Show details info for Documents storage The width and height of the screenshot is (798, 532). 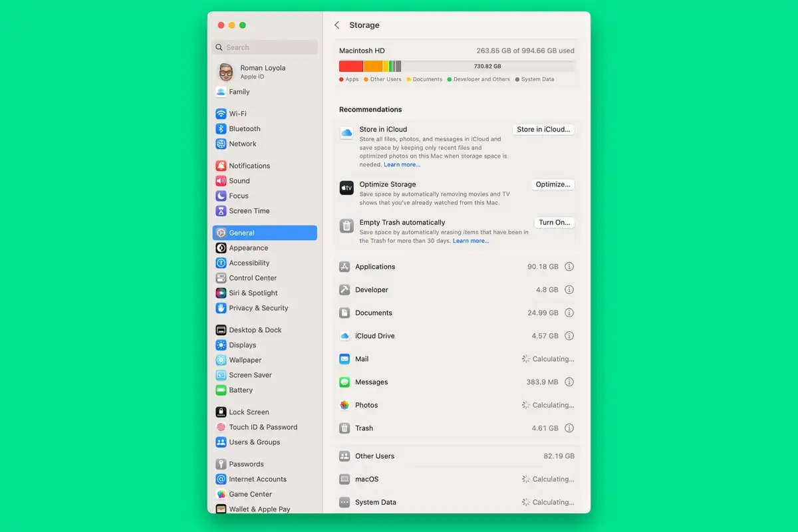pyautogui.click(x=569, y=313)
